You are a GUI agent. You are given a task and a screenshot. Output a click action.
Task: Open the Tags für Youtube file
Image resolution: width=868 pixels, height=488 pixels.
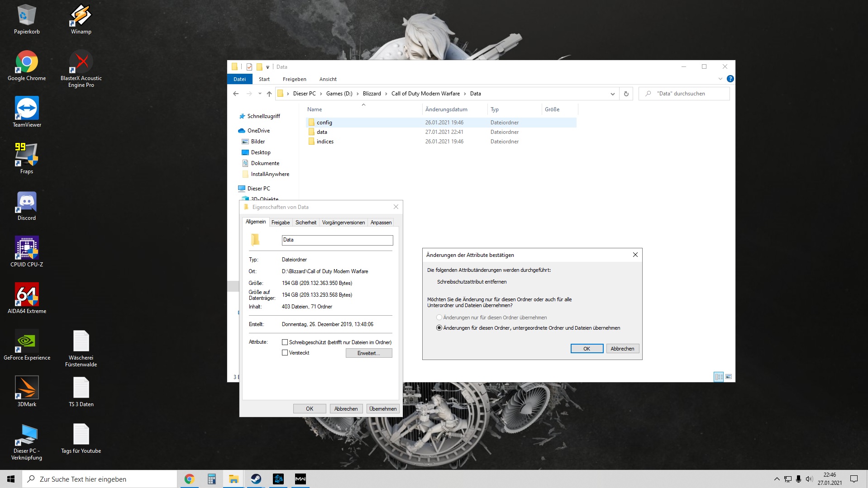pos(81,438)
